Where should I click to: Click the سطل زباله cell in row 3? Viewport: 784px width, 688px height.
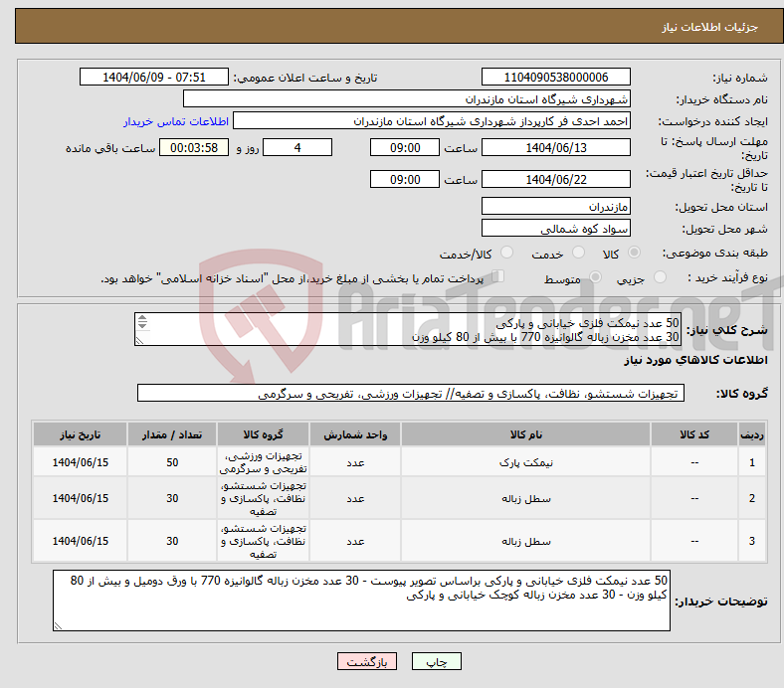point(525,541)
